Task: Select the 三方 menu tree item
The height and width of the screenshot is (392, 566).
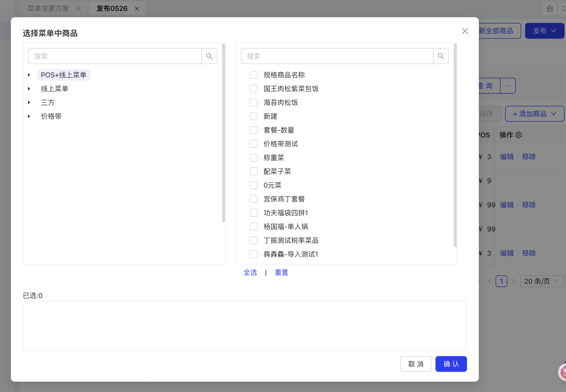Action: pos(48,102)
